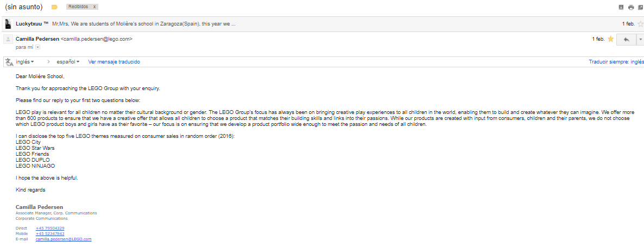Screen dimensions: 644x248
Task: Click Camilla Pedersen's avatar placeholder icon
Action: (8, 39)
